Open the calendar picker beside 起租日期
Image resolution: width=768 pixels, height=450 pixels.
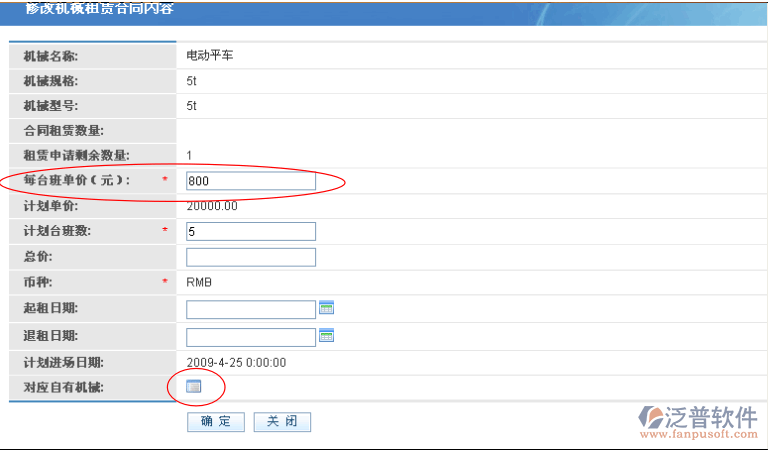pos(326,308)
